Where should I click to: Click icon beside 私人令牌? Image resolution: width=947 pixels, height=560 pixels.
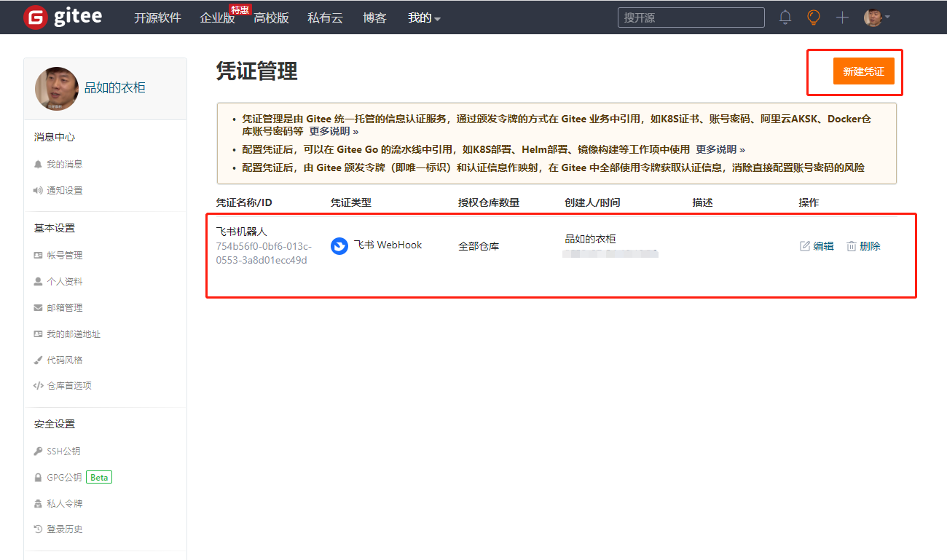click(39, 504)
